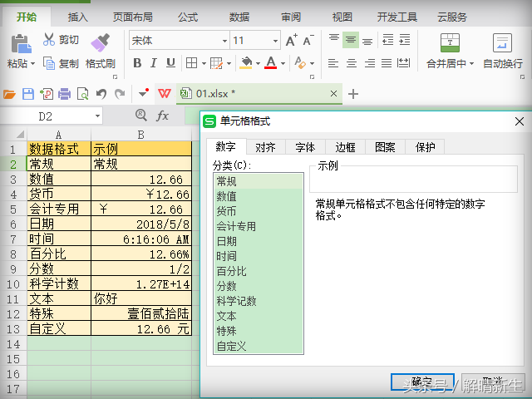Select row 14 header
532x399 pixels.
[x=13, y=344]
